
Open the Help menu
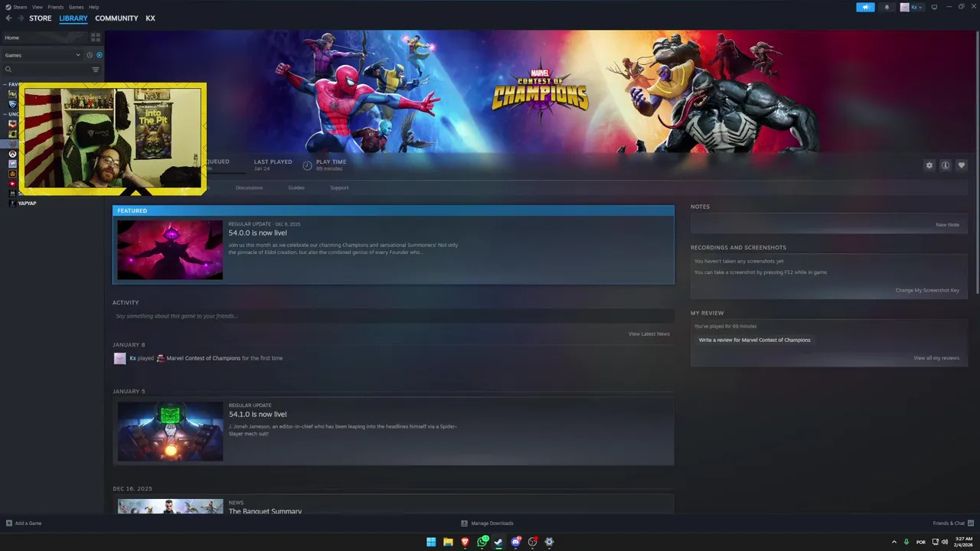(x=93, y=7)
